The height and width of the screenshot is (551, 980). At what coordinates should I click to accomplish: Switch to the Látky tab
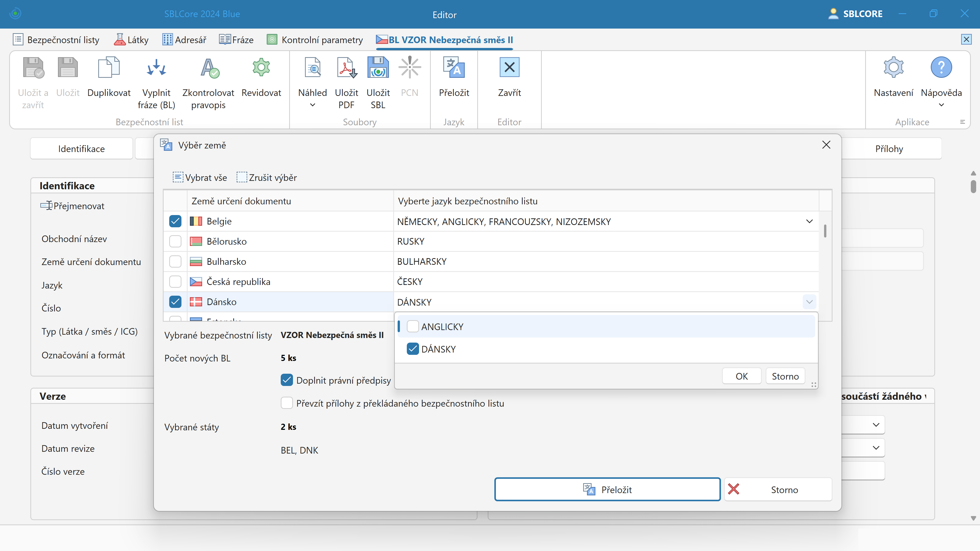(132, 40)
